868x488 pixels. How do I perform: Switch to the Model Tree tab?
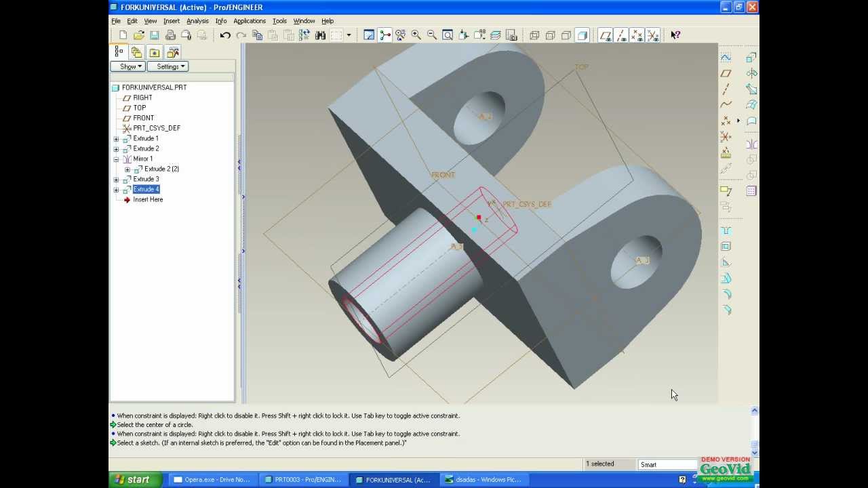(119, 52)
